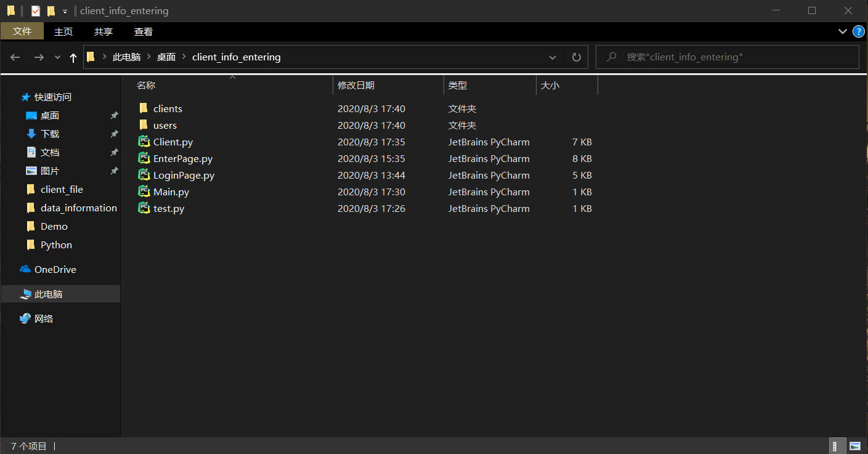This screenshot has height=454, width=868.
Task: Click the Client.py modified date 2020/8/3 17:35
Action: click(x=371, y=142)
